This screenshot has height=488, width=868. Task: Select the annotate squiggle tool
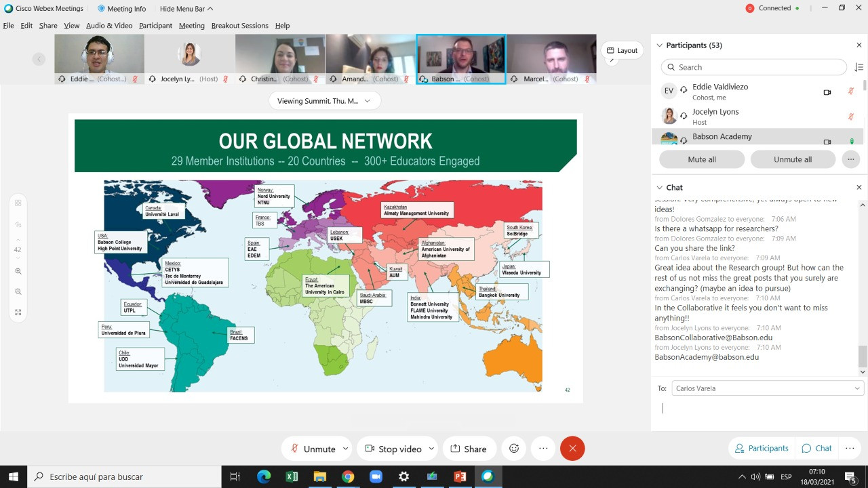pos(18,224)
